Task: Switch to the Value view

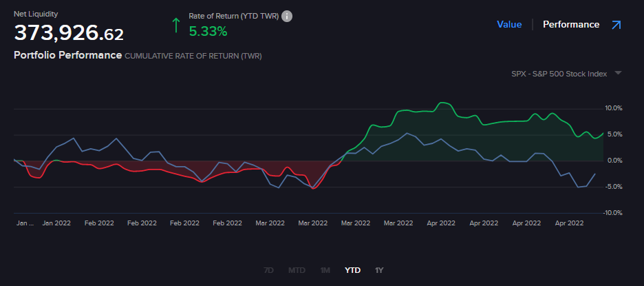Action: (x=509, y=25)
